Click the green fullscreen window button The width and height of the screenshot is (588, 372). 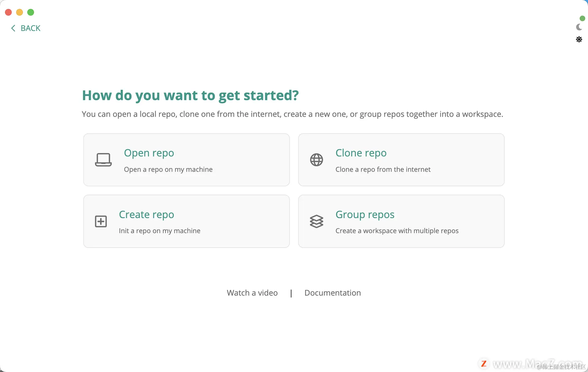point(31,12)
